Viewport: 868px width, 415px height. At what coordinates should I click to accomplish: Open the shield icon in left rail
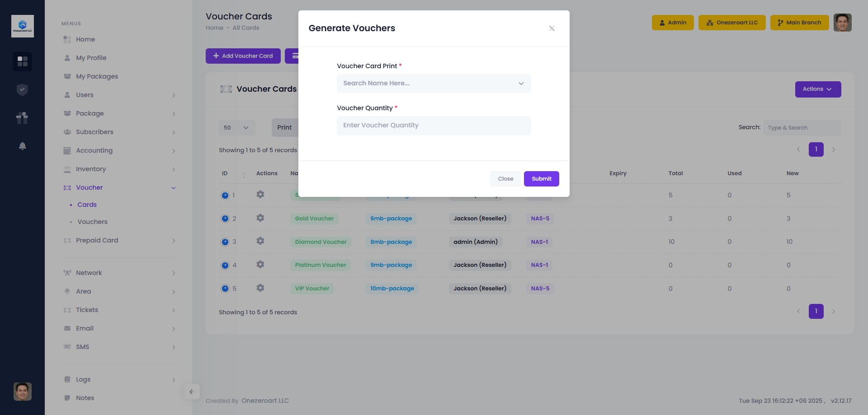[x=22, y=90]
